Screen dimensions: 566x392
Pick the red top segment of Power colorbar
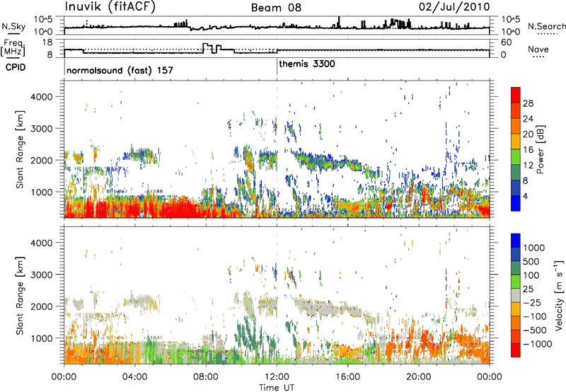[516, 95]
